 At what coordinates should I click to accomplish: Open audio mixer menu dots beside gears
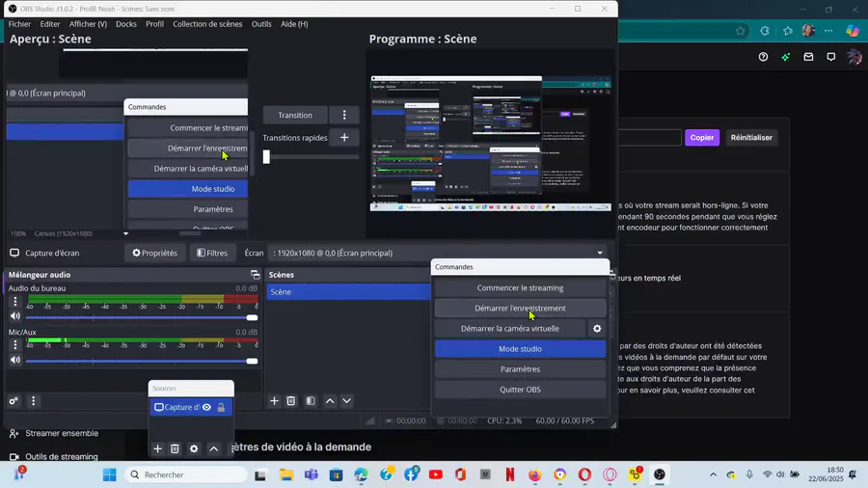pos(33,400)
